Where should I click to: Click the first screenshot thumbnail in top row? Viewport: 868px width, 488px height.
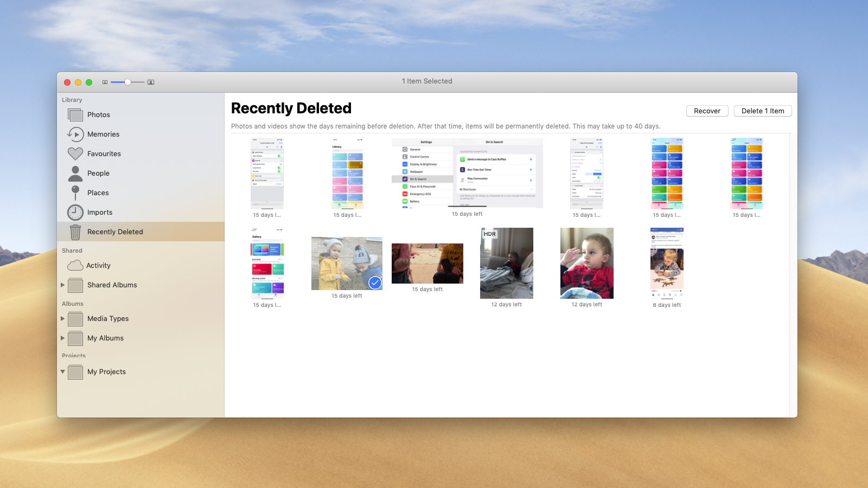coord(267,174)
